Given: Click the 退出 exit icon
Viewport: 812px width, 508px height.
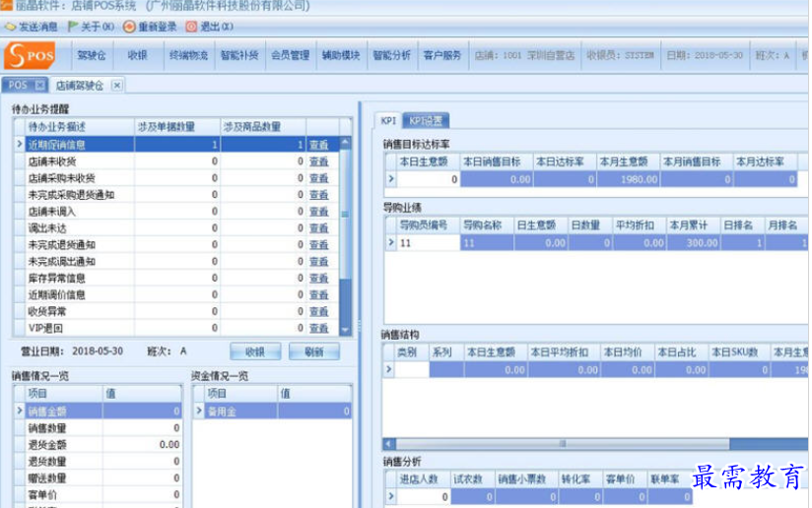Looking at the screenshot, I should pyautogui.click(x=191, y=27).
